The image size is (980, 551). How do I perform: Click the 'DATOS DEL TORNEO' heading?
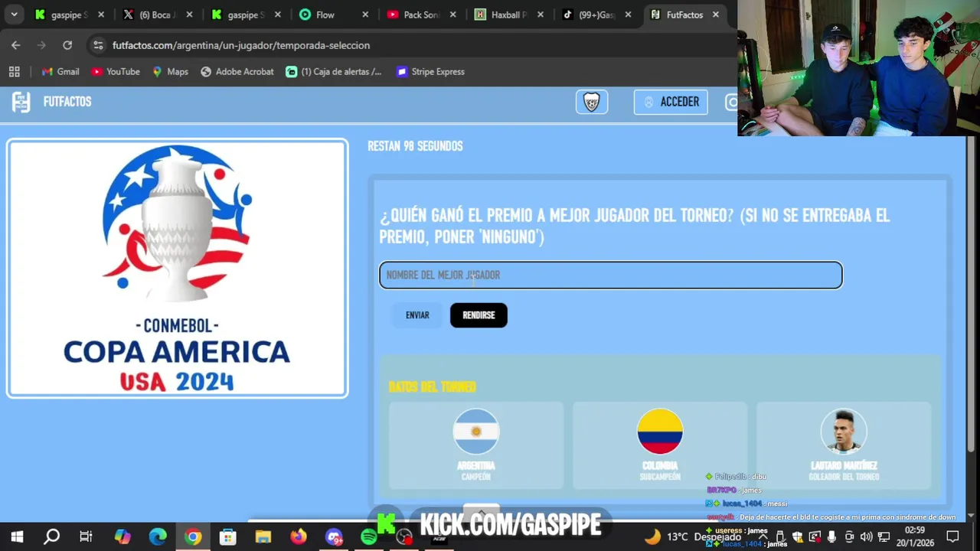tap(432, 386)
